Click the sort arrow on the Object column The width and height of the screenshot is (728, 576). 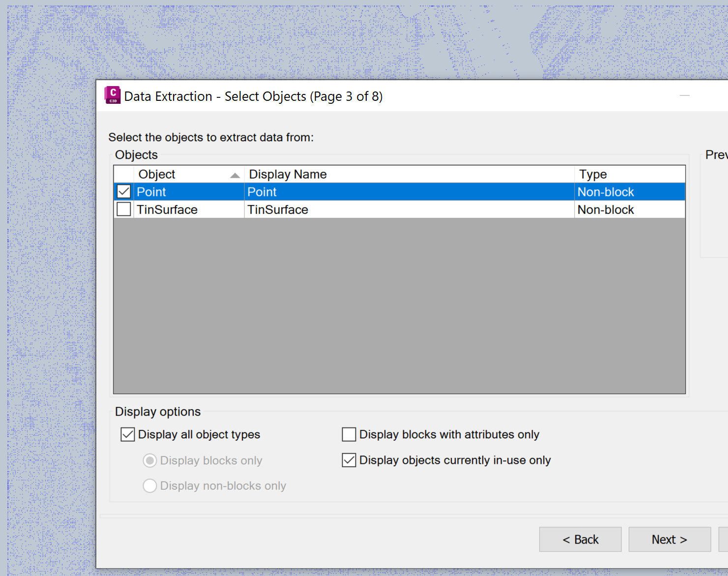[x=235, y=175]
